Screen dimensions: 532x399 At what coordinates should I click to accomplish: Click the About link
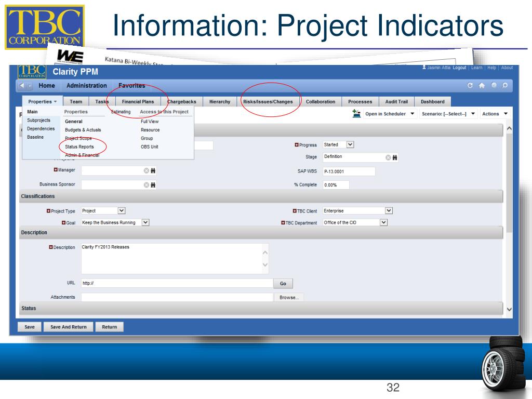click(507, 68)
